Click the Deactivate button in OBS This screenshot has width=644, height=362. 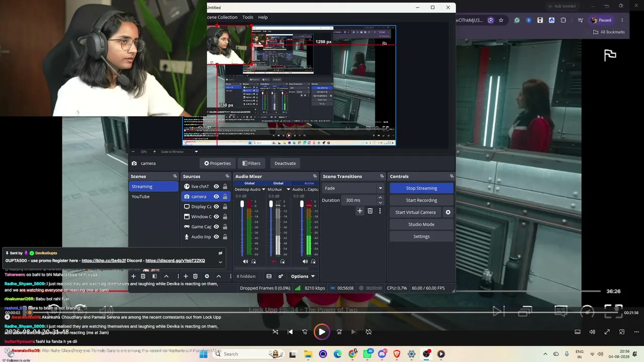click(285, 163)
